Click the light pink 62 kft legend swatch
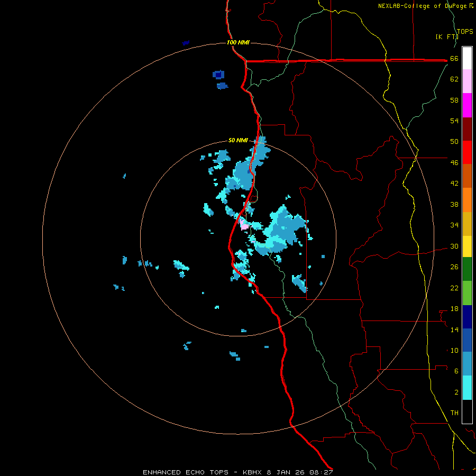Screen dimensions: 476x476 click(467, 81)
